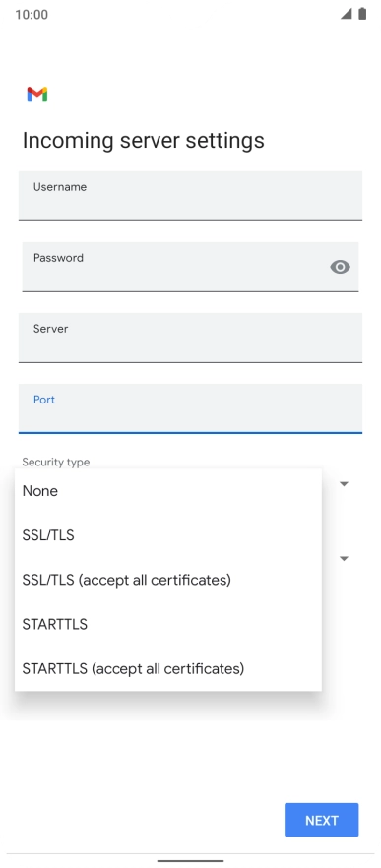
Task: Tap the Incoming server settings heading
Action: pos(144,141)
